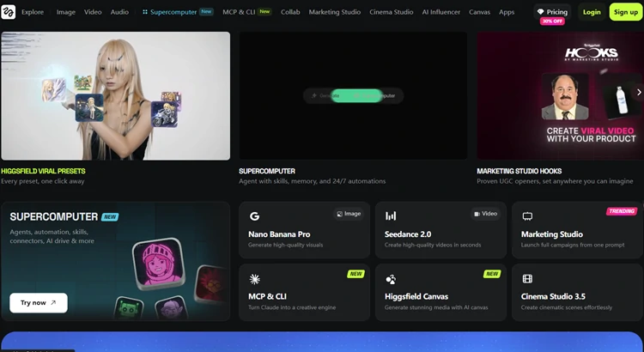The height and width of the screenshot is (352, 644).
Task: Click the green robot avatar tile
Action: (x=128, y=309)
